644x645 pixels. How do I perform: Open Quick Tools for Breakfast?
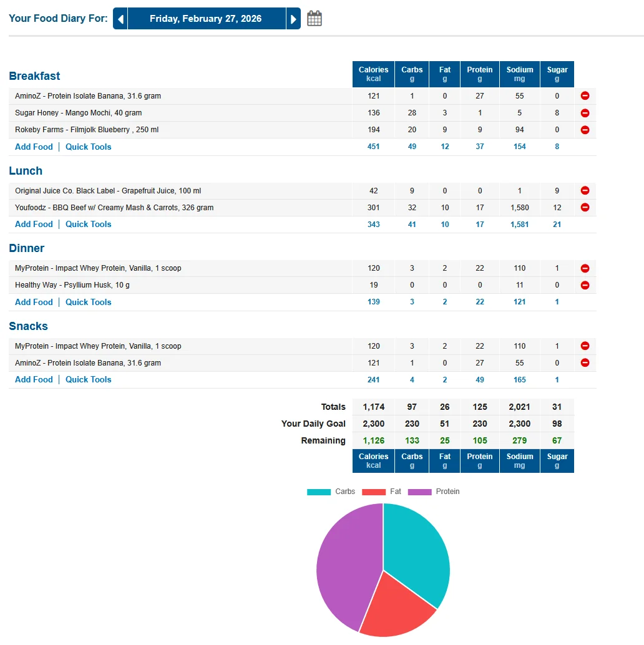(89, 147)
